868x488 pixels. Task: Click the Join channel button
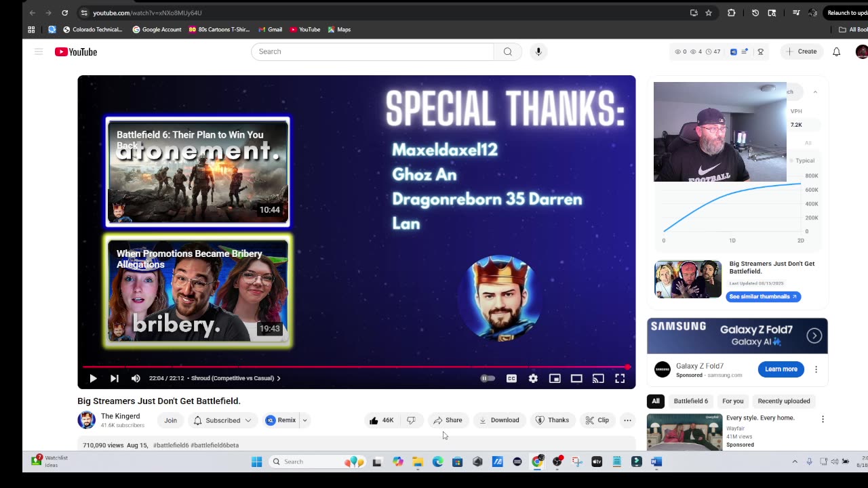click(x=170, y=420)
